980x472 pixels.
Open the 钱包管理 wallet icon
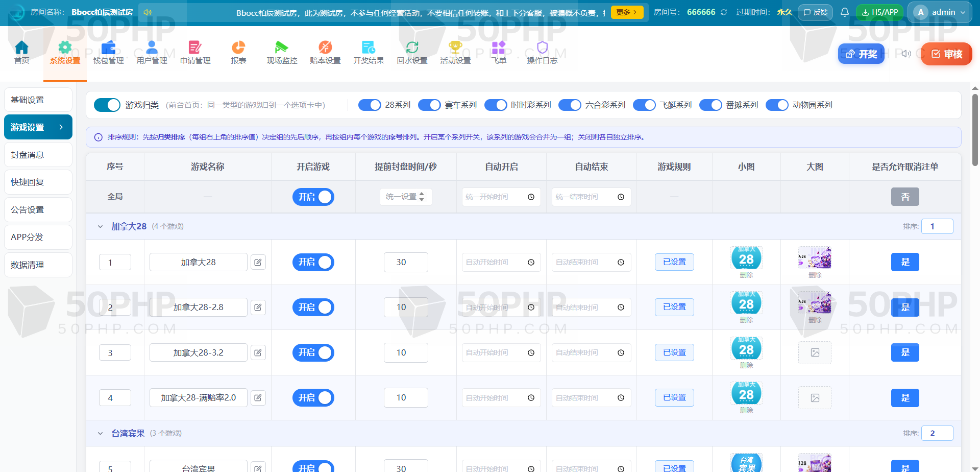click(108, 48)
